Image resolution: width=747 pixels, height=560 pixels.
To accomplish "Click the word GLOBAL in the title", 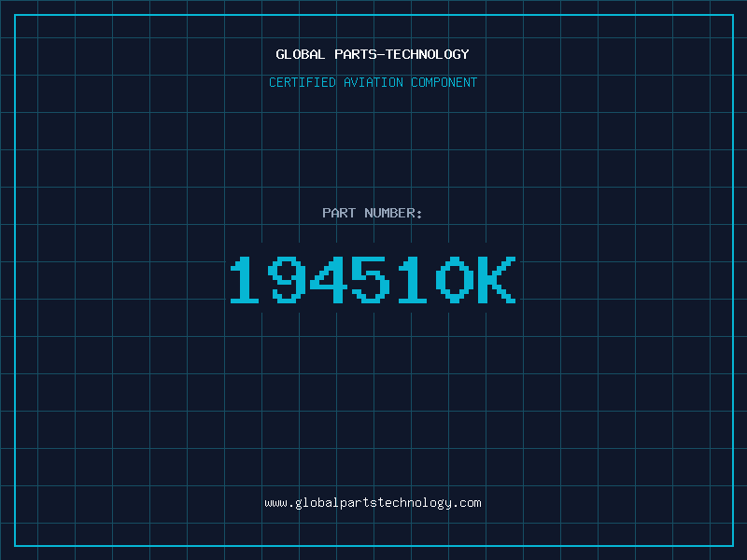I will point(301,54).
